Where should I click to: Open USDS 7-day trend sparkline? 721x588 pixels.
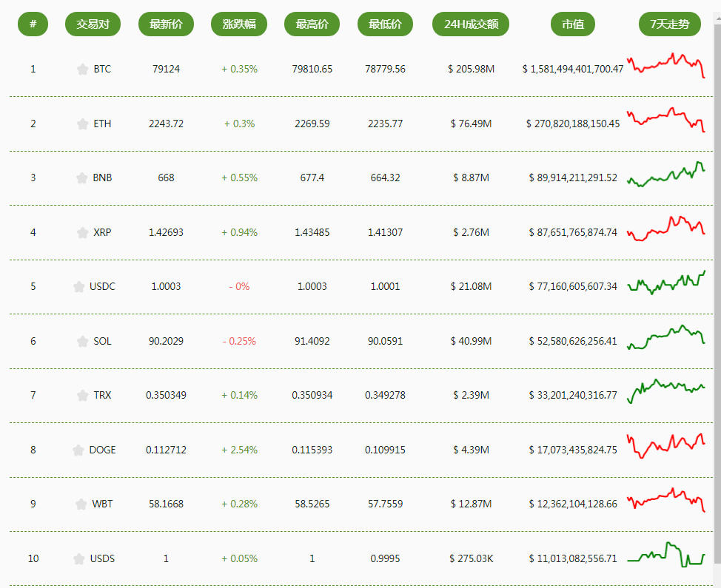pyautogui.click(x=666, y=555)
